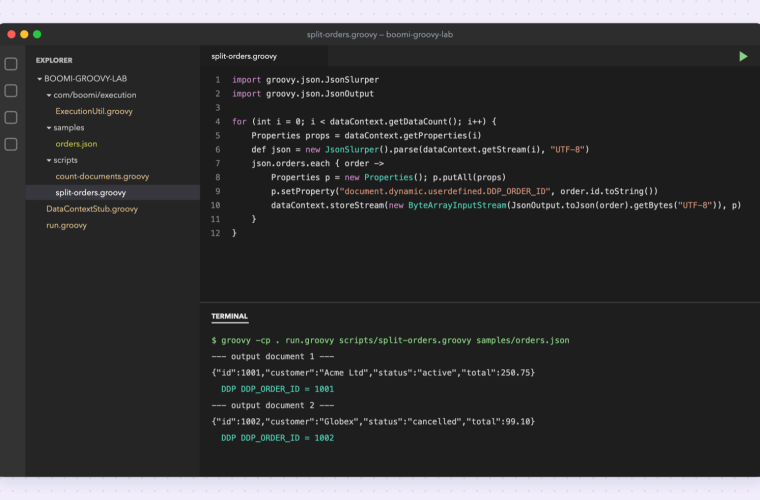
Task: Click the green zoom window button
Action: [x=37, y=34]
